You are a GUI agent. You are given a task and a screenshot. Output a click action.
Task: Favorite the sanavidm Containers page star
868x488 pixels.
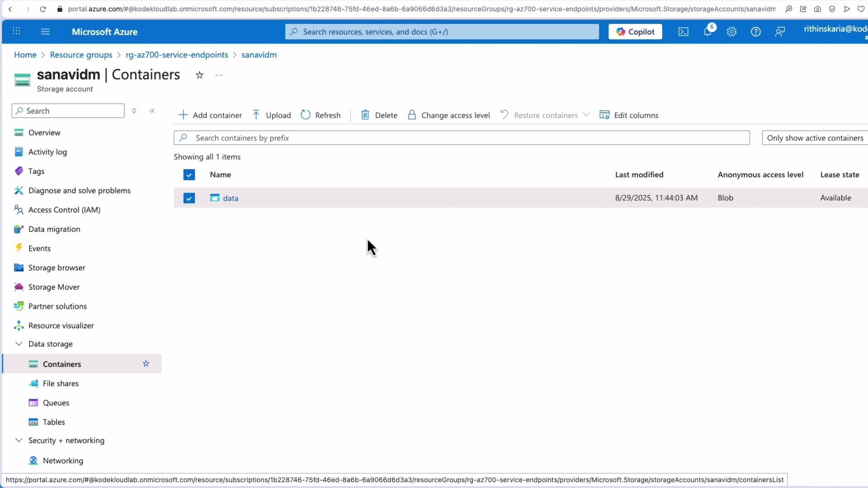tap(199, 75)
